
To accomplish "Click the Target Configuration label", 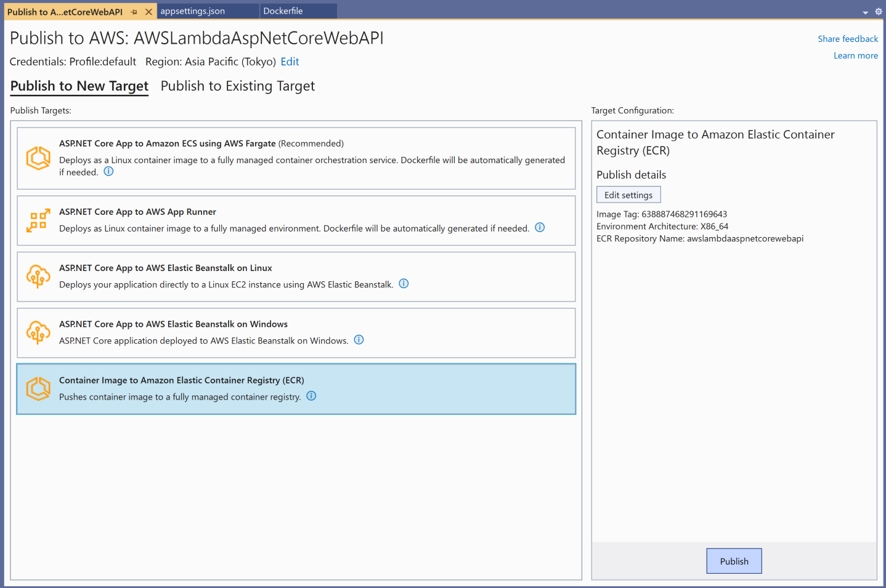I will click(x=633, y=110).
